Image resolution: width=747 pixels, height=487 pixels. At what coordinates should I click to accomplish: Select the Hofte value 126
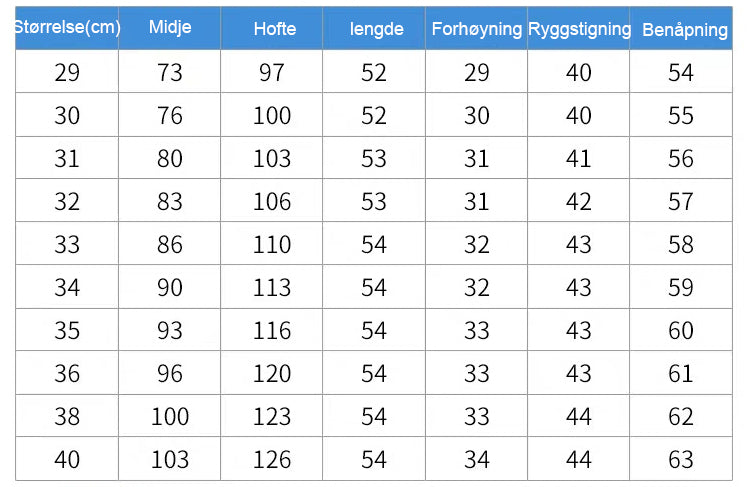tap(272, 460)
